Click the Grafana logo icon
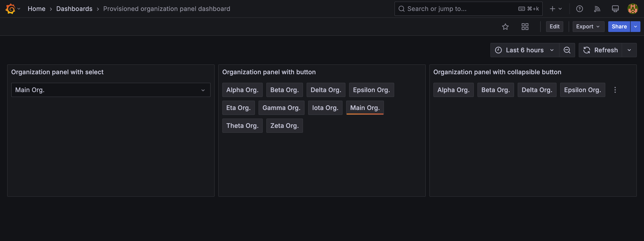 (x=10, y=9)
